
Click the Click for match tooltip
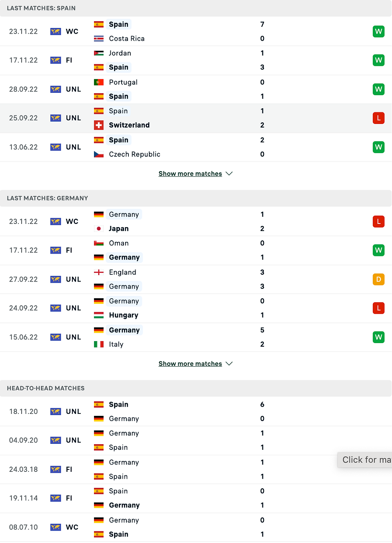(365, 460)
